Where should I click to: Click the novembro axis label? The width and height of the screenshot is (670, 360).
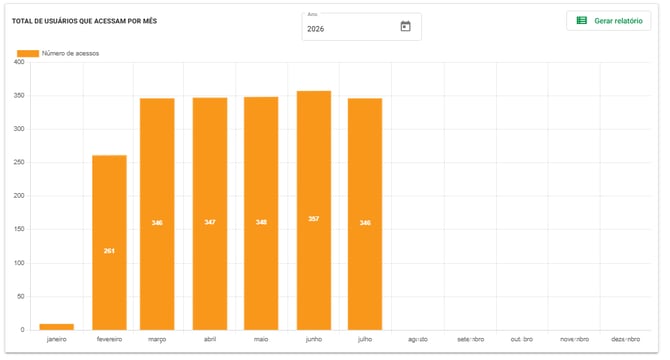tap(574, 339)
